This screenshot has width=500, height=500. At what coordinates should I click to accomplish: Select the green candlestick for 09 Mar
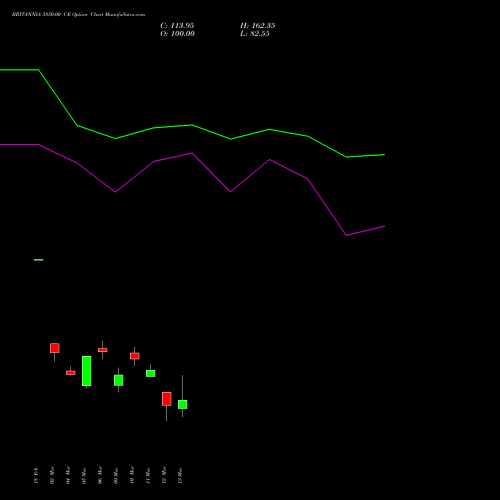pos(119,380)
